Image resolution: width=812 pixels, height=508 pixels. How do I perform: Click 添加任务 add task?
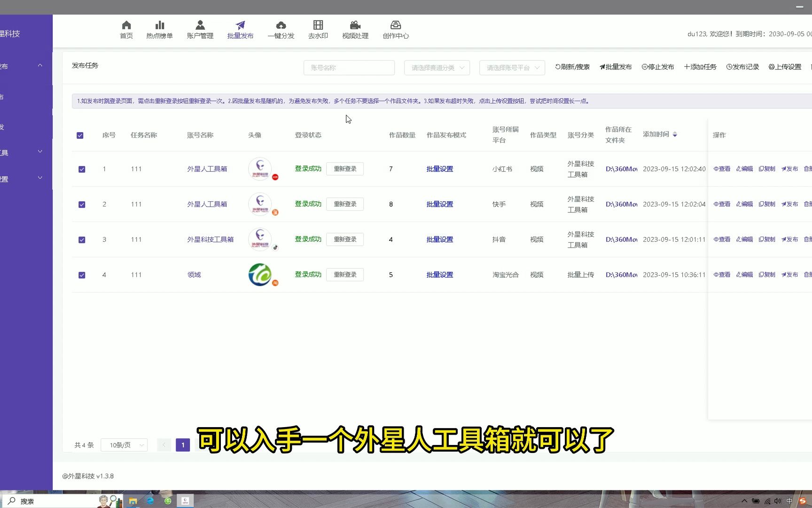tap(700, 67)
